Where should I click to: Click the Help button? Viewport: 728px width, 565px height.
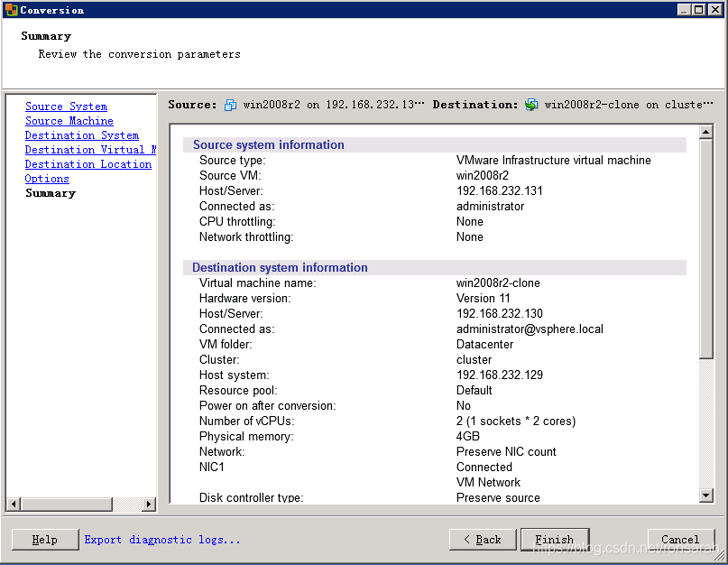click(45, 540)
